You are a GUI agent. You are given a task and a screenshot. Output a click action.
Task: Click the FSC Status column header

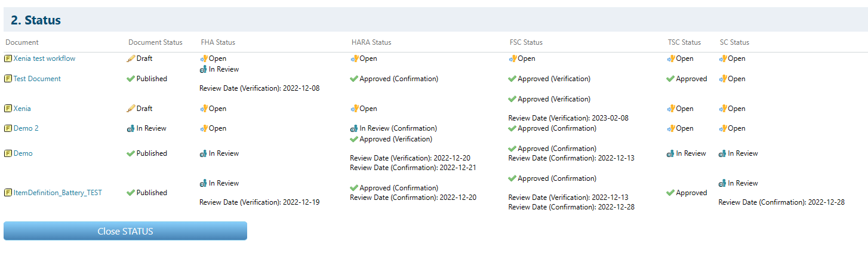click(x=526, y=42)
